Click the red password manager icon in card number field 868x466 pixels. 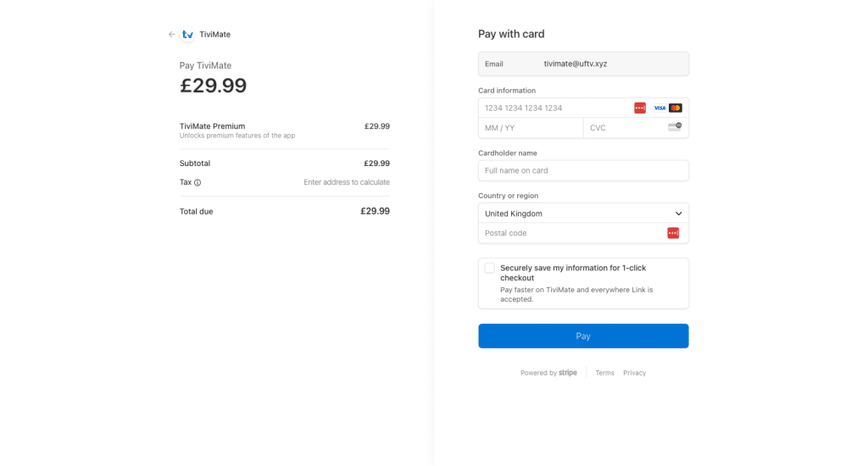tap(640, 108)
